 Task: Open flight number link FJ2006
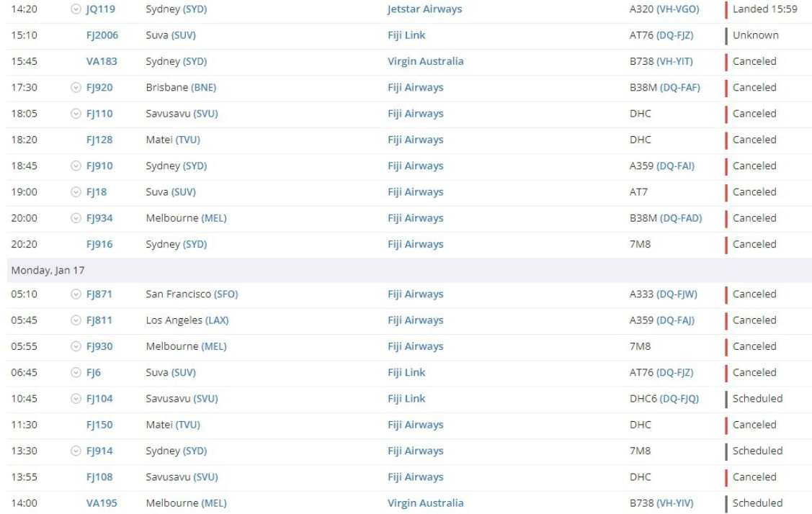click(x=102, y=35)
